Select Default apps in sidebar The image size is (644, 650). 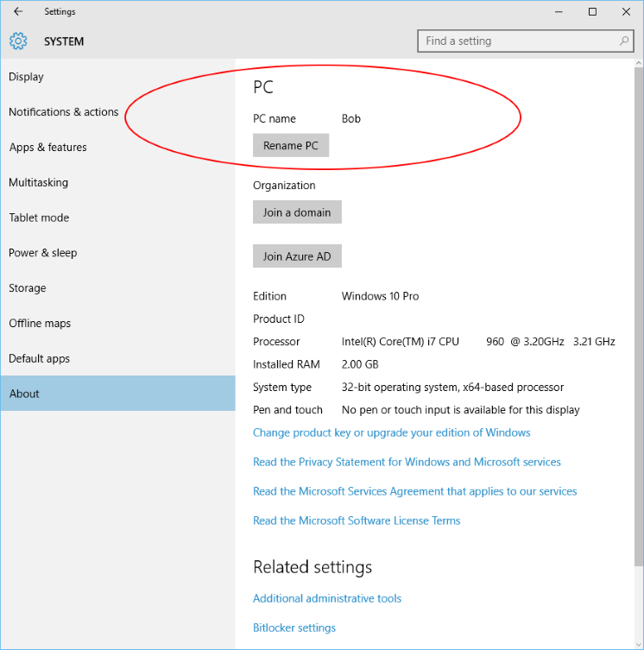40,359
